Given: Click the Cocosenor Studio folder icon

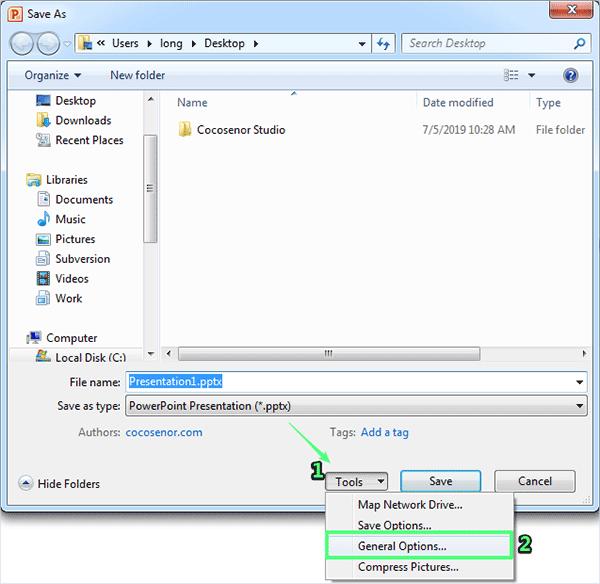Looking at the screenshot, I should (x=185, y=129).
